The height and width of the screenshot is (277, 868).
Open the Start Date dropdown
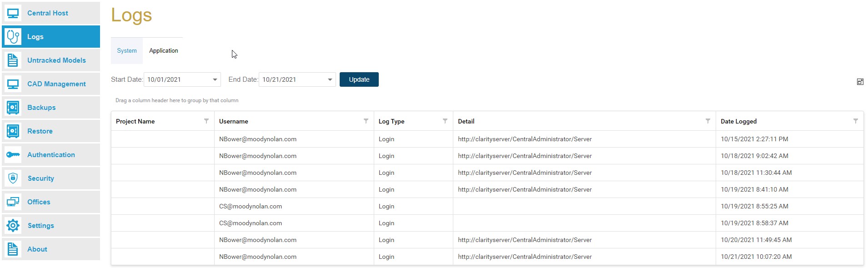[215, 80]
